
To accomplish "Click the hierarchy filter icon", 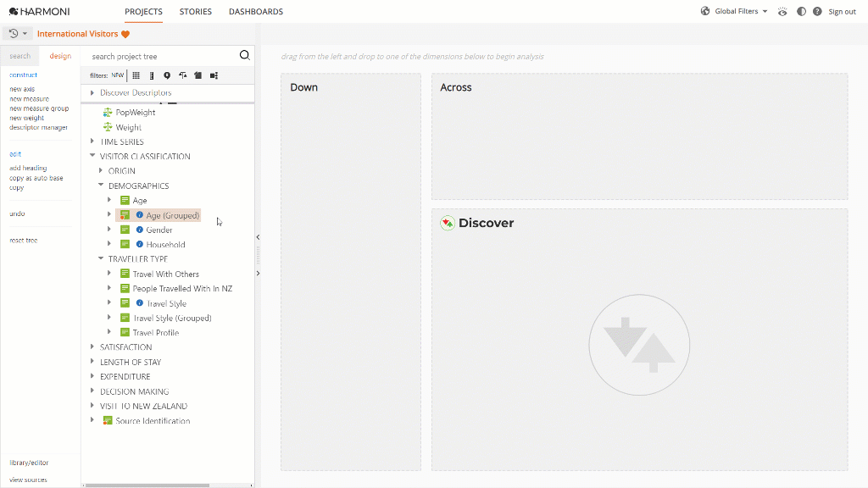I will click(214, 75).
